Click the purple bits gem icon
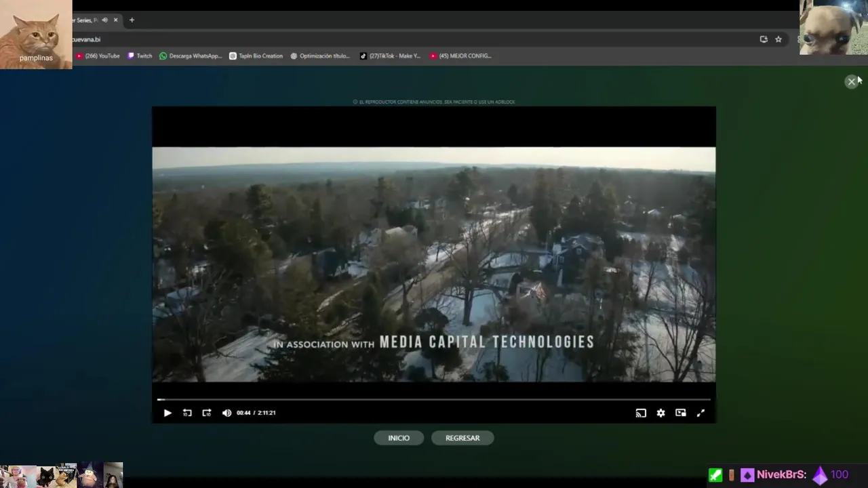The height and width of the screenshot is (488, 868). 820,475
